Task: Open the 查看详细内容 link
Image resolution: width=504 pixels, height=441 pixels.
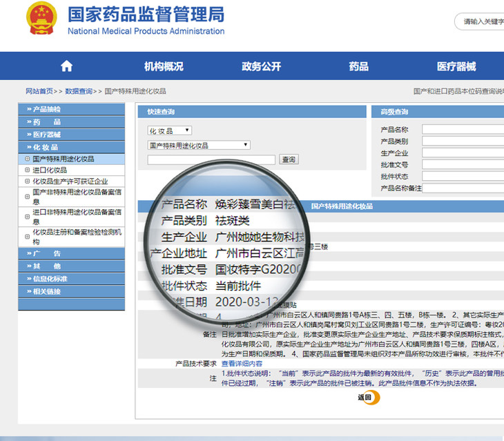Action: 242,363
